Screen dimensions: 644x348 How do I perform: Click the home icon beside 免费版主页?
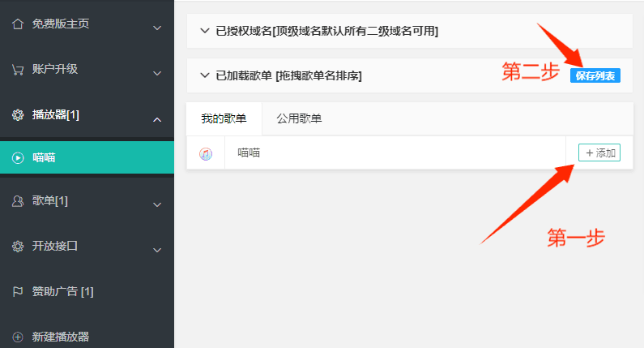coord(18,24)
